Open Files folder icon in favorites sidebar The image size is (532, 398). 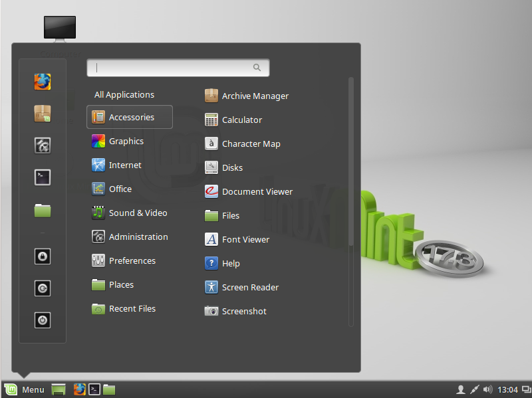(43, 210)
